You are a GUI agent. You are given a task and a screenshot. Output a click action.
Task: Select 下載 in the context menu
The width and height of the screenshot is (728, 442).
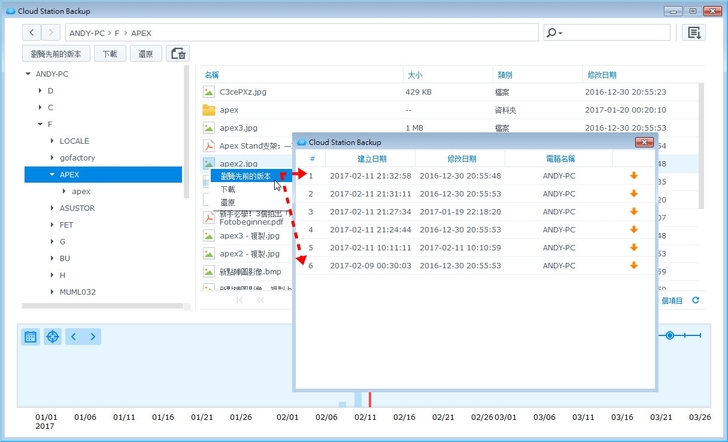[x=228, y=189]
